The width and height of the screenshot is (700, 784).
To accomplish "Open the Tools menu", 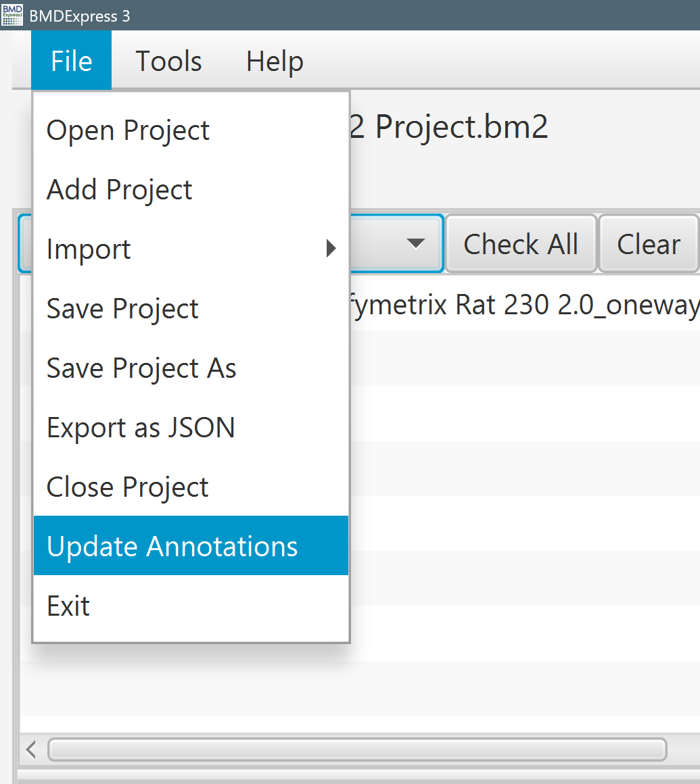I will pyautogui.click(x=168, y=61).
